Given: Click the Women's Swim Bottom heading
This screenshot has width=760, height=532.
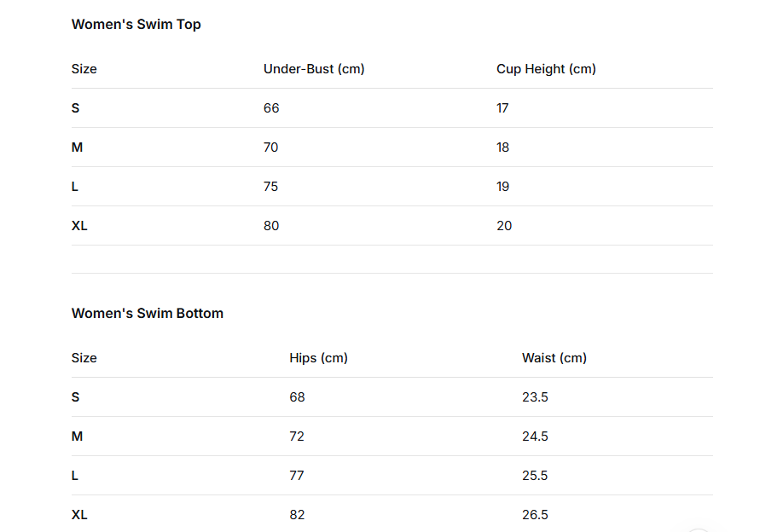Looking at the screenshot, I should point(148,313).
